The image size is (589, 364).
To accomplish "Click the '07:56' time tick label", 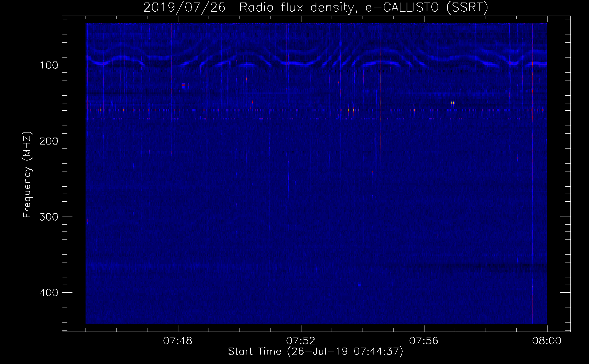I will (x=424, y=341).
